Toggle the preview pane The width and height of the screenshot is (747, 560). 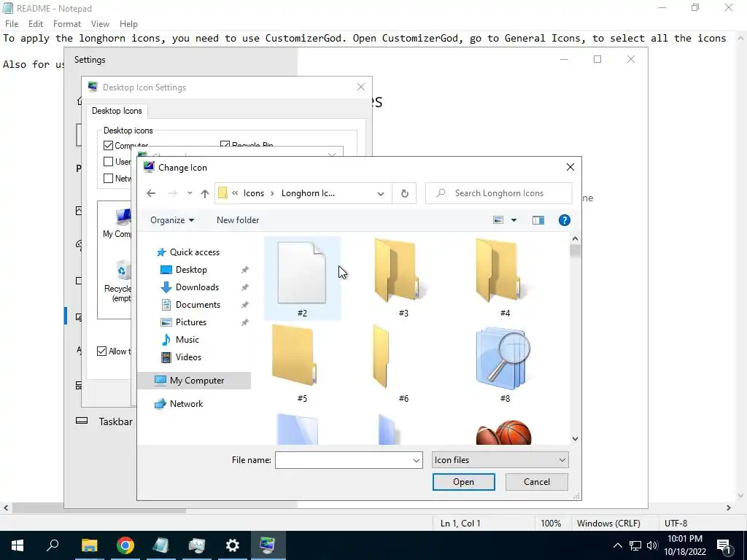(538, 220)
